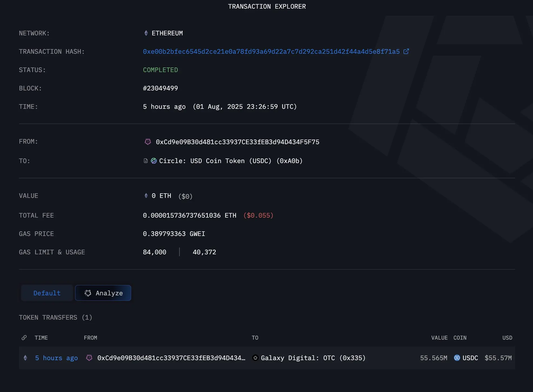This screenshot has height=392, width=533.
Task: Open transaction hash external link icon
Action: [x=406, y=51]
